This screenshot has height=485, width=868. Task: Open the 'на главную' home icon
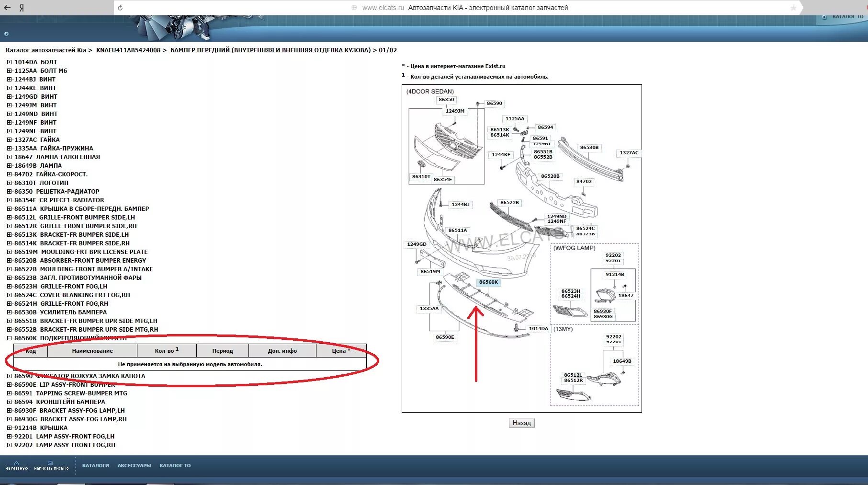(x=17, y=465)
